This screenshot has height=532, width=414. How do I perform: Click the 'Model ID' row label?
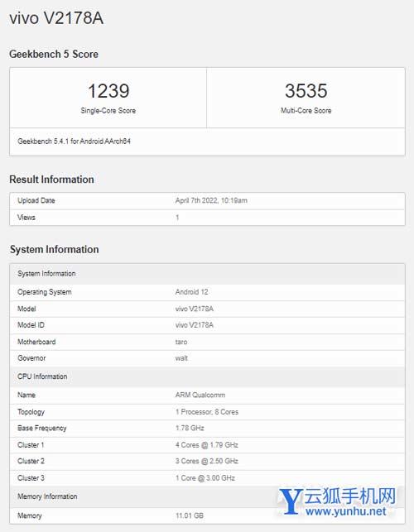tap(31, 325)
